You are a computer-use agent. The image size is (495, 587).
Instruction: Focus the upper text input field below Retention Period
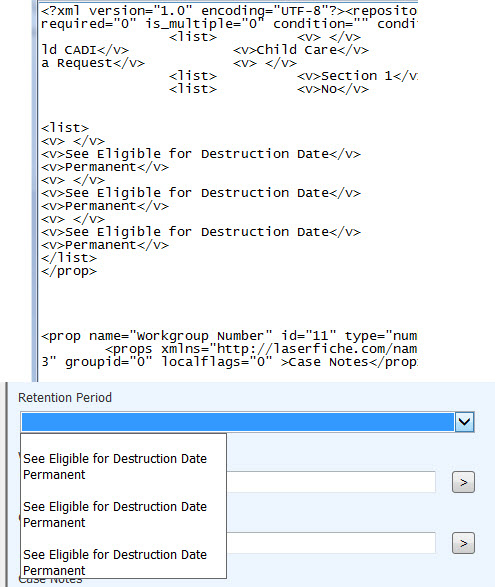click(331, 482)
